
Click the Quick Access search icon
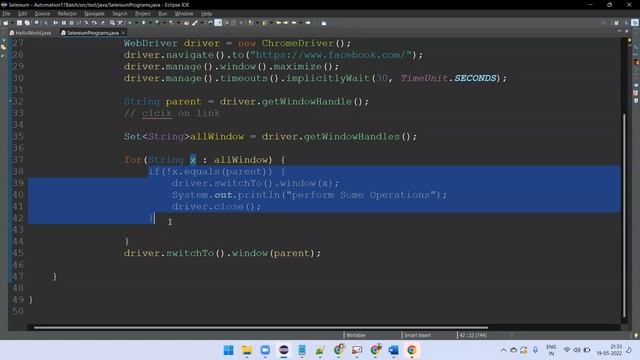coord(604,23)
